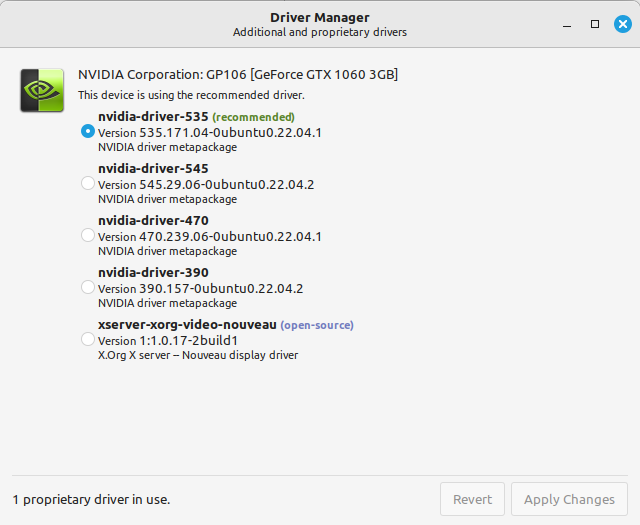Click the Driver Manager title bar heading
Viewport: 640px width, 525px height.
pyautogui.click(x=319, y=18)
